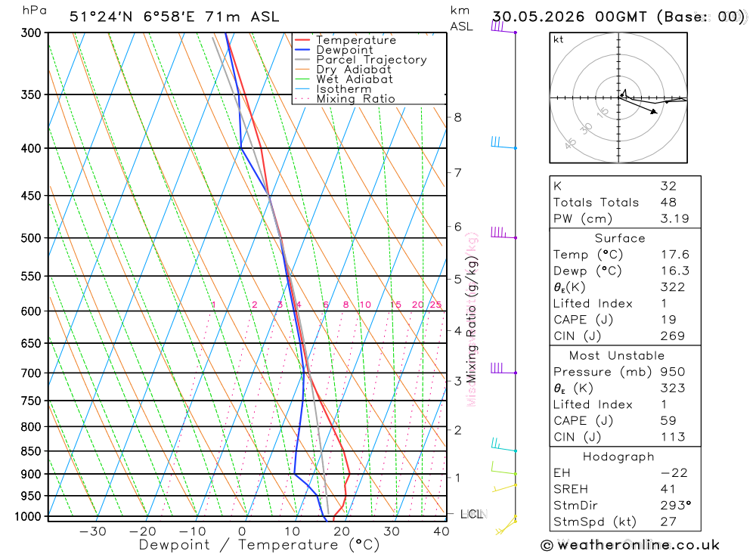Click the cyan wind barb at 850 hPa
The height and width of the screenshot is (554, 756).
pos(503,445)
